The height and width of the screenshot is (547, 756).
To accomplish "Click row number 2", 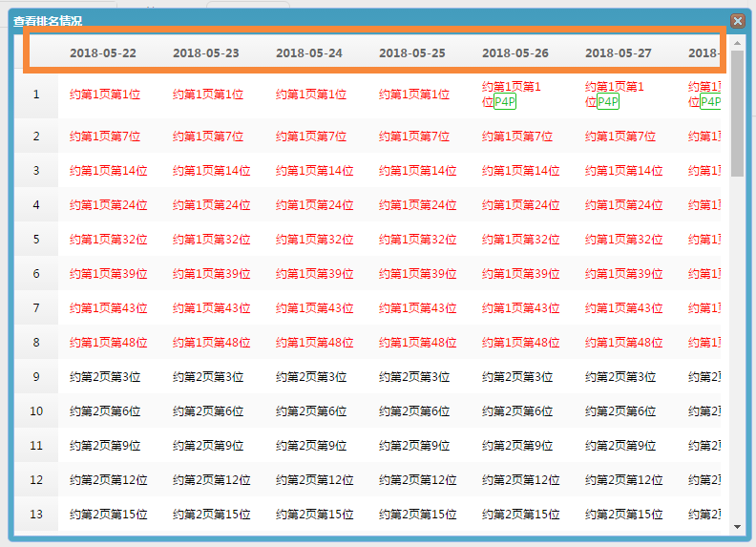I will click(x=36, y=137).
